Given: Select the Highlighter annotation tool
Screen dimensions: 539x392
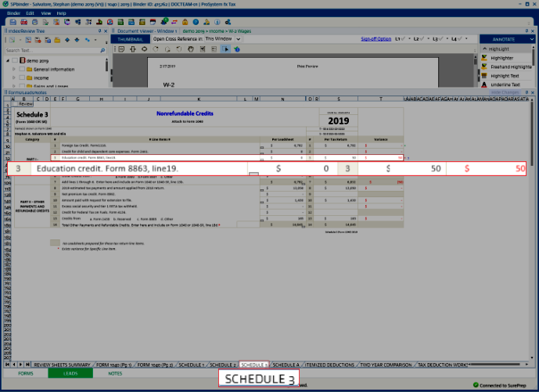Looking at the screenshot, I should tap(504, 58).
